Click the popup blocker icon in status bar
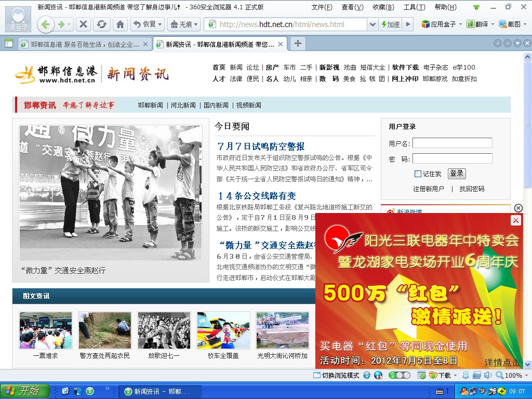532x399 pixels. (421, 375)
